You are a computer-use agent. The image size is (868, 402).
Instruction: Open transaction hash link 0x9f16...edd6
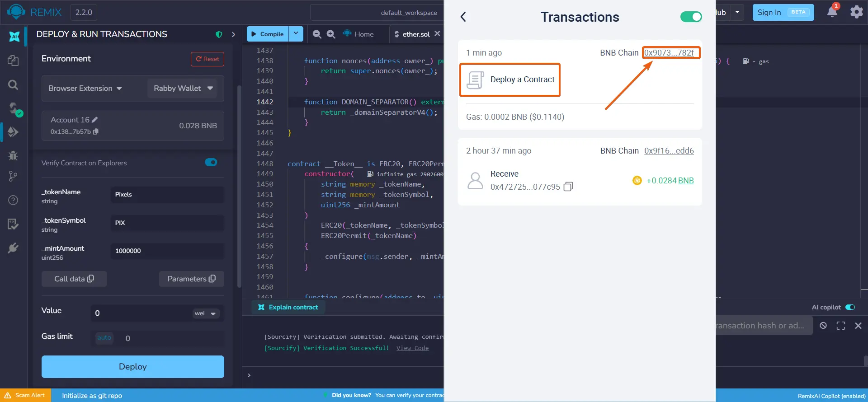tap(669, 150)
